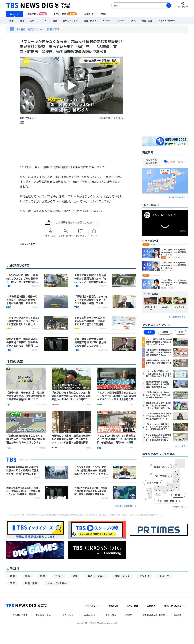Tap the 学びがある book reaction

tap(81, 232)
